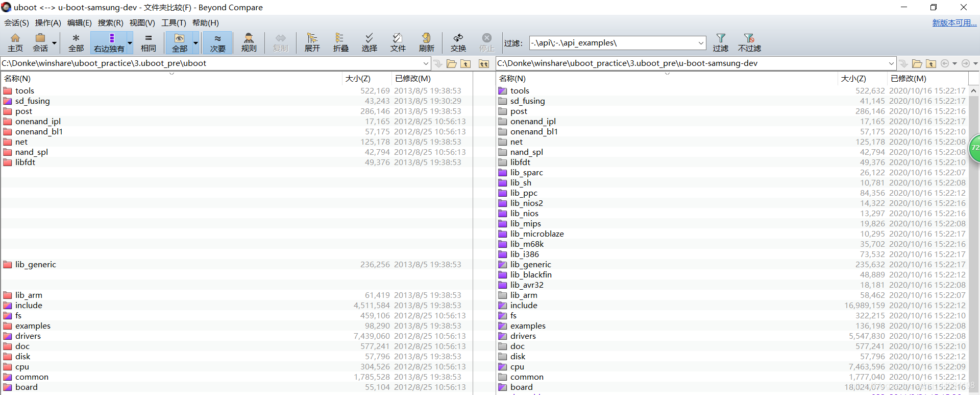Click the 不过滤 remove-filter icon
The width and height of the screenshot is (980, 395).
(x=749, y=42)
